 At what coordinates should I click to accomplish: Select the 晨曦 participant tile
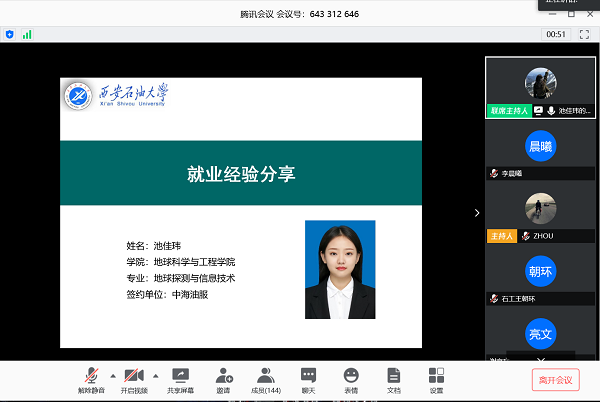click(x=540, y=147)
